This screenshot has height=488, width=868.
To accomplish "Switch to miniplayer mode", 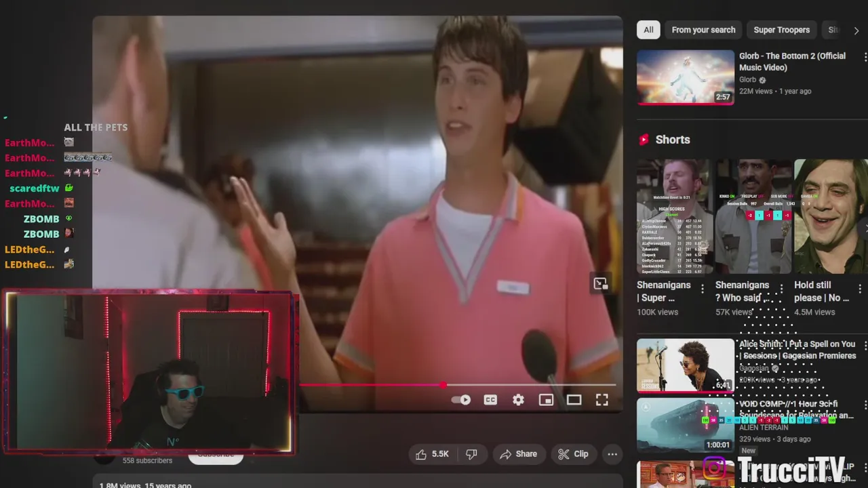I will (546, 400).
